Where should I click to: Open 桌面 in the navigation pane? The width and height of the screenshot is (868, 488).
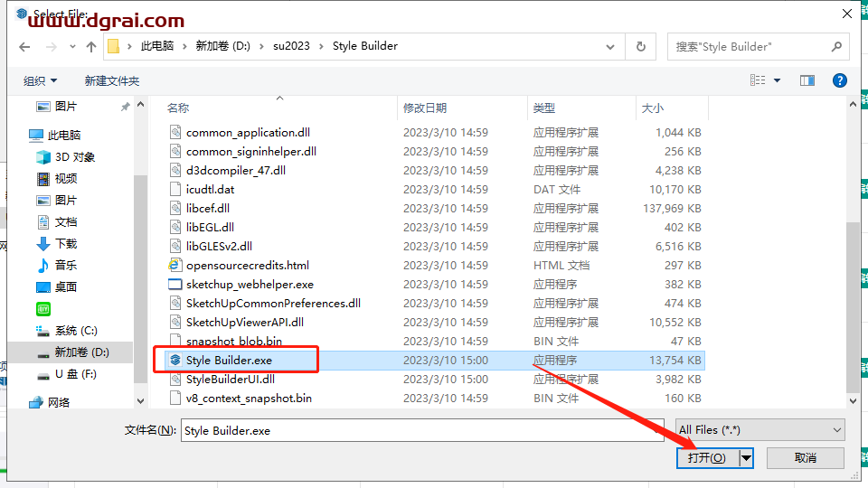click(x=66, y=286)
